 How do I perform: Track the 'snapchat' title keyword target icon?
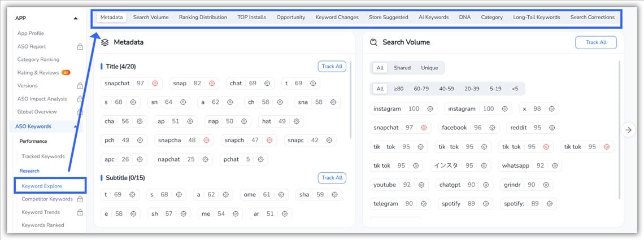click(155, 83)
